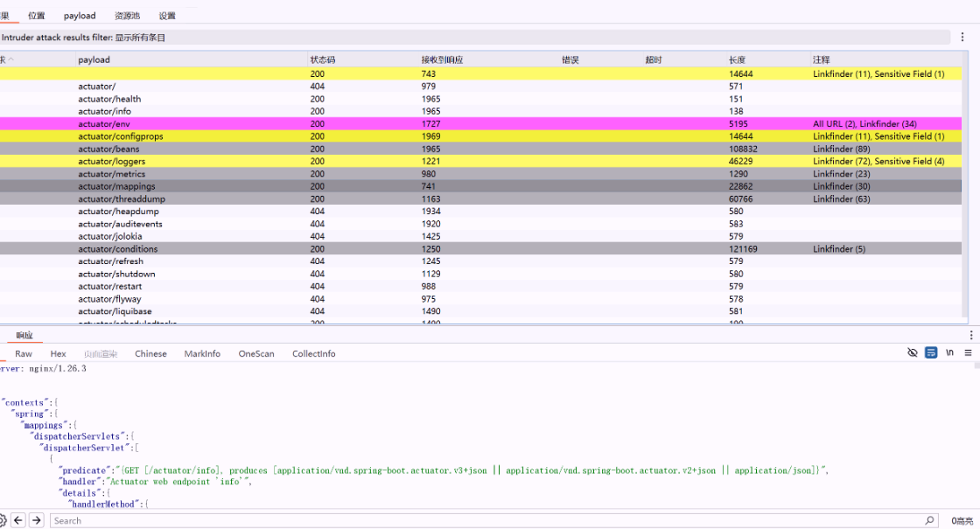Select the Raw view tab
This screenshot has height=529, width=980.
click(x=23, y=353)
